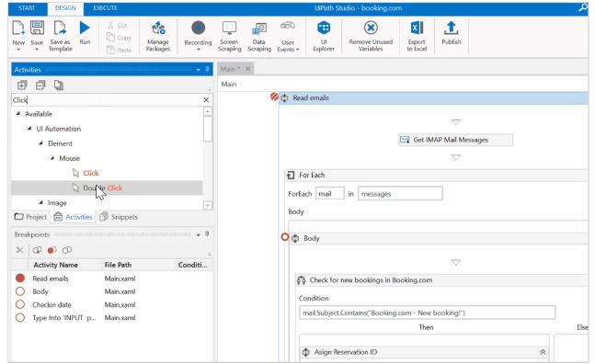Edit the ForEach 'mail' field
595x364 pixels.
point(329,193)
